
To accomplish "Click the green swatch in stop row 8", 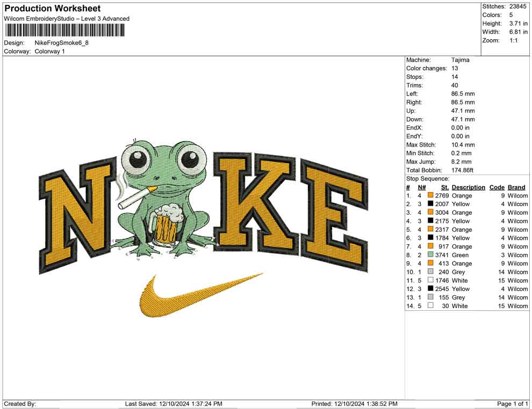I will [430, 254].
